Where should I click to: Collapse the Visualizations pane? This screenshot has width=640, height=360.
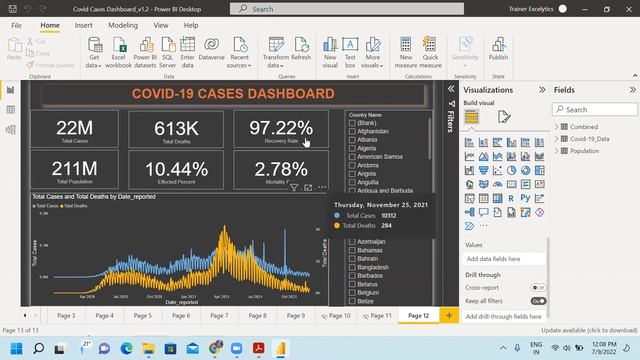542,90
